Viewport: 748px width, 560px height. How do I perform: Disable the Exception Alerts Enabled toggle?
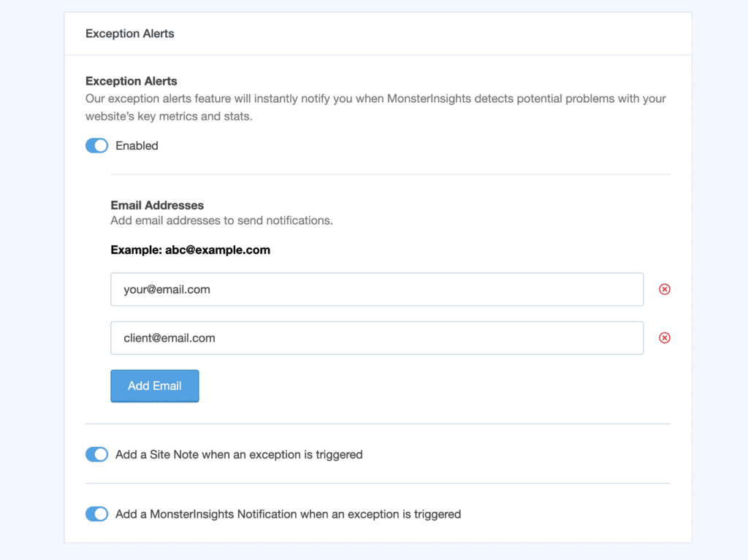[96, 146]
